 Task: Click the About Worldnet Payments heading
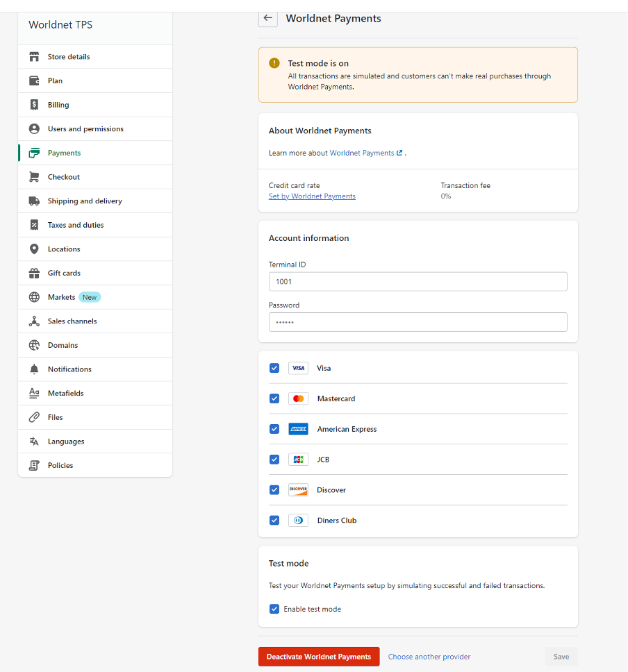[320, 131]
